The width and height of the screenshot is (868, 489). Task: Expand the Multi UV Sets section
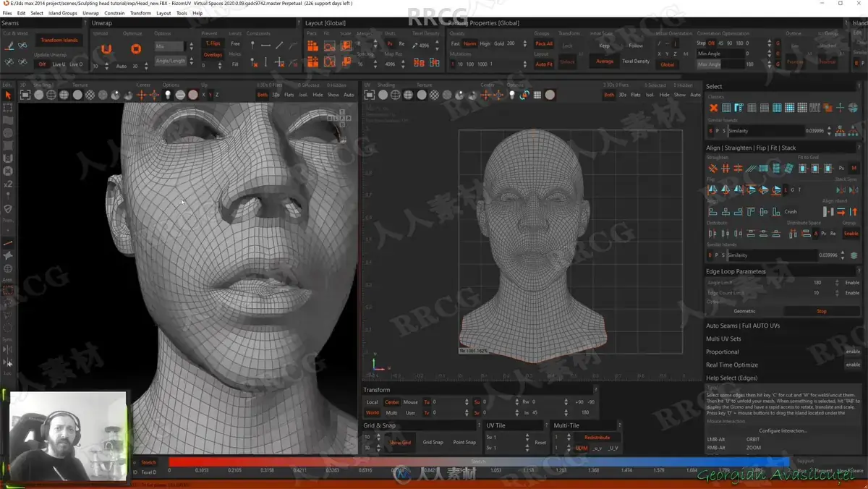click(723, 339)
